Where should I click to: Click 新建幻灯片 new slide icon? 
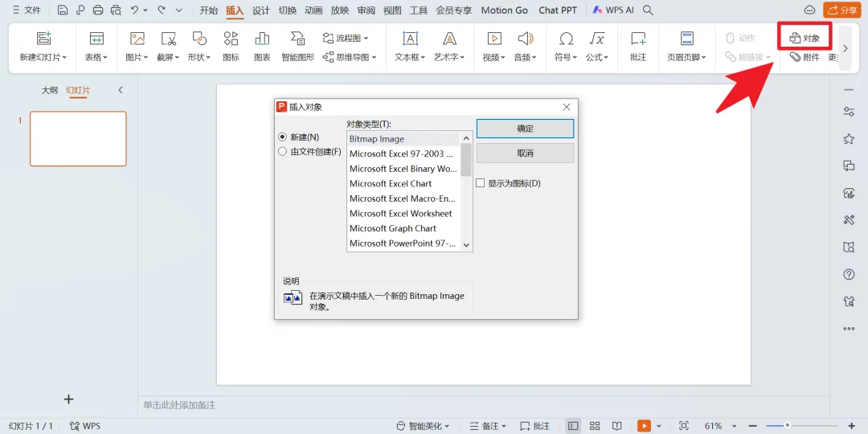coord(43,39)
